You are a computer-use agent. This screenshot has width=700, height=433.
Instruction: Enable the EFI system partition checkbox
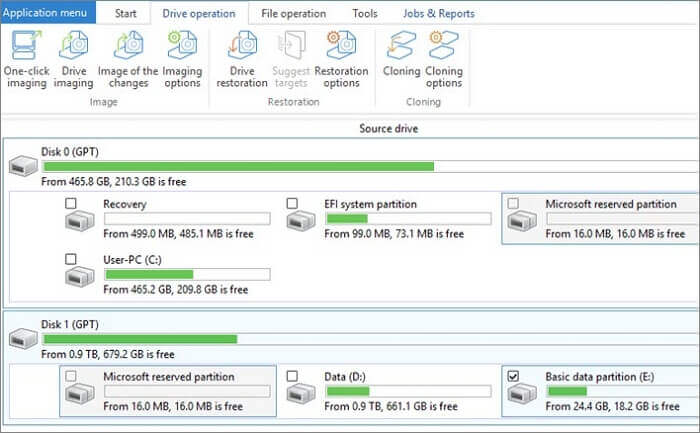(292, 204)
